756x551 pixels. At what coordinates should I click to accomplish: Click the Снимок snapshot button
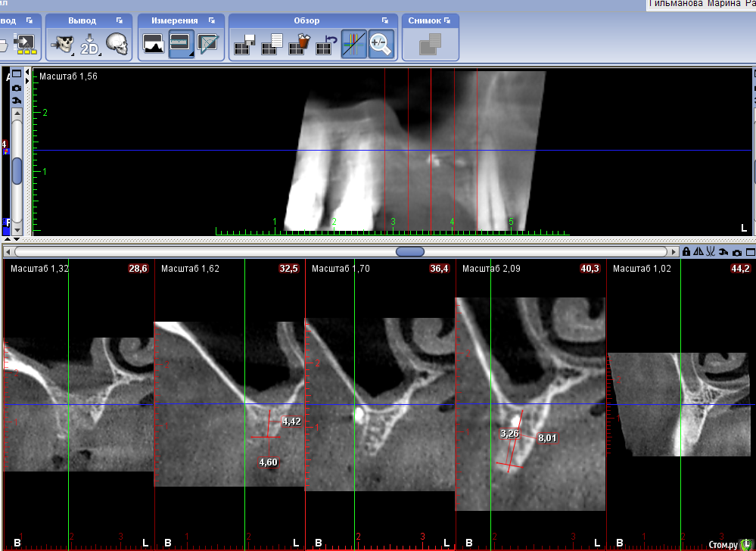(x=431, y=45)
